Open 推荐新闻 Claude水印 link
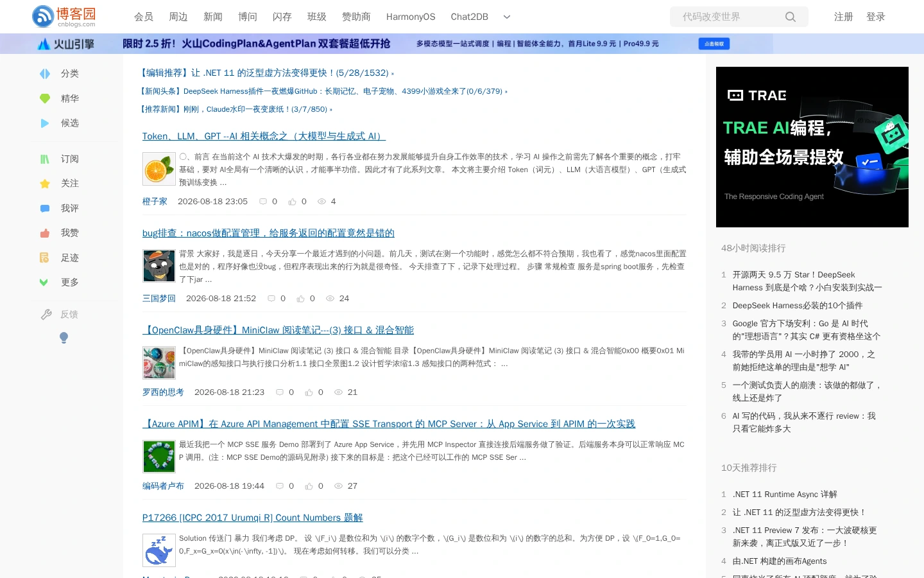This screenshot has width=924, height=578. (x=236, y=109)
